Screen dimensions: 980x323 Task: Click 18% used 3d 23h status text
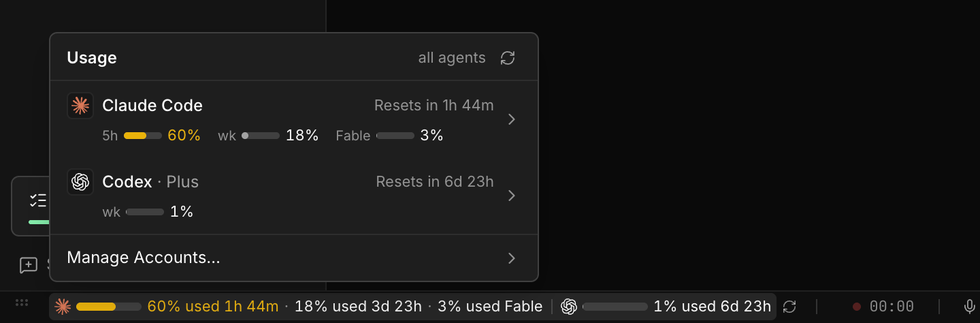[358, 307]
